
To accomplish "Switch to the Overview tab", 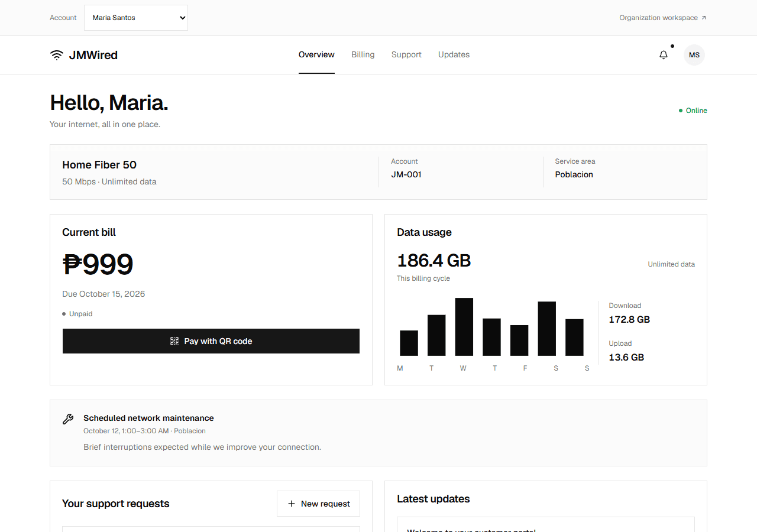I will [316, 54].
